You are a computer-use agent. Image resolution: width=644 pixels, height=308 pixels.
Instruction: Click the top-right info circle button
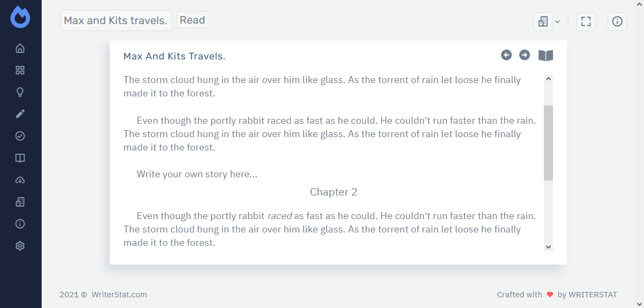617,21
